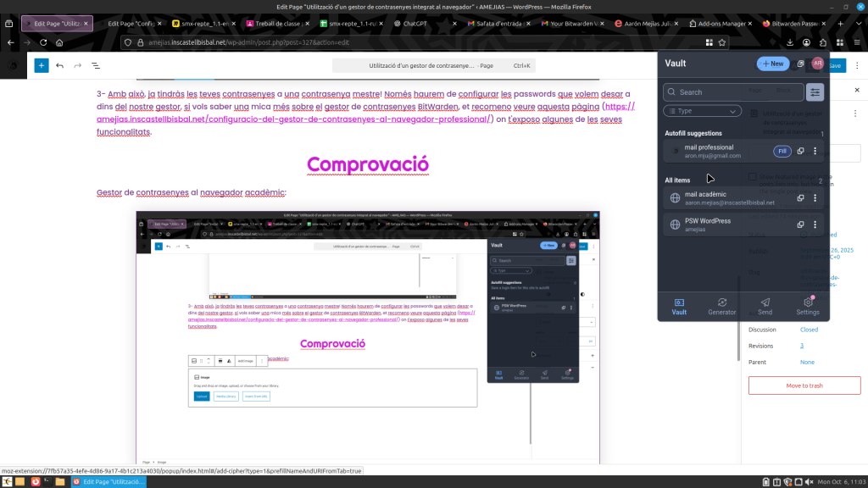This screenshot has width=868, height=488.
Task: Open the Revisions count link
Action: tap(802, 346)
